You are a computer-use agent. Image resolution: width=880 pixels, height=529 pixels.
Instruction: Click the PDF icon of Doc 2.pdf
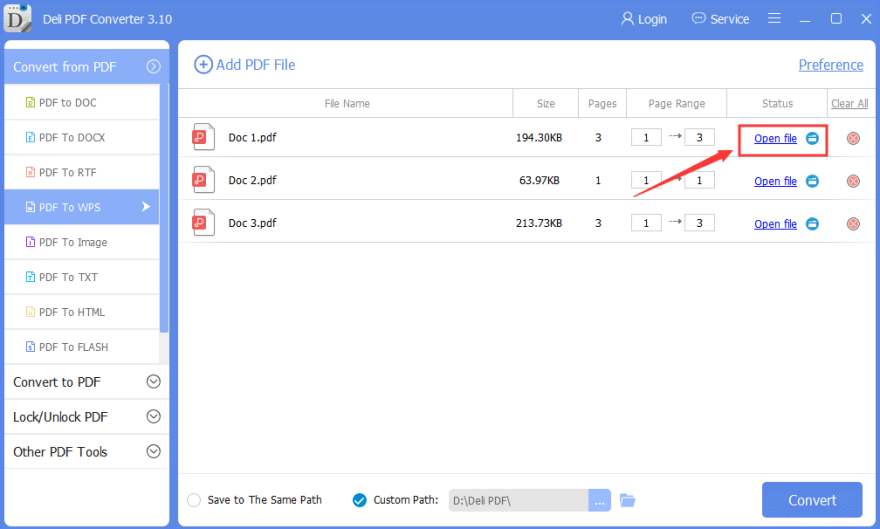coord(203,180)
